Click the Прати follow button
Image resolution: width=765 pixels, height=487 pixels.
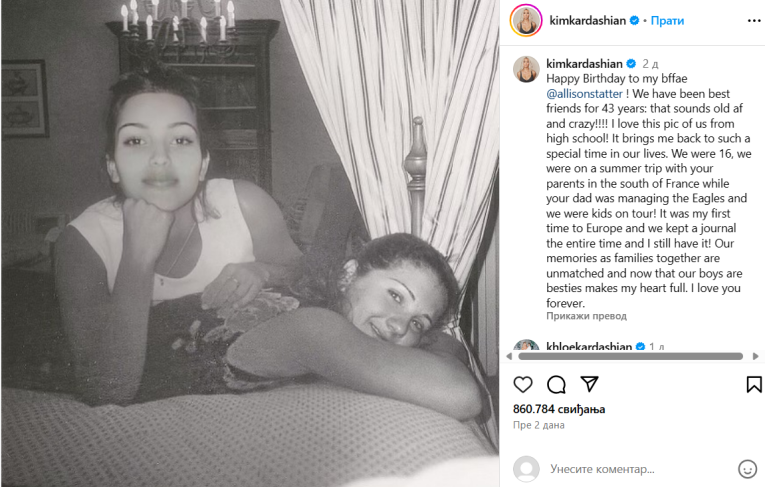point(667,20)
